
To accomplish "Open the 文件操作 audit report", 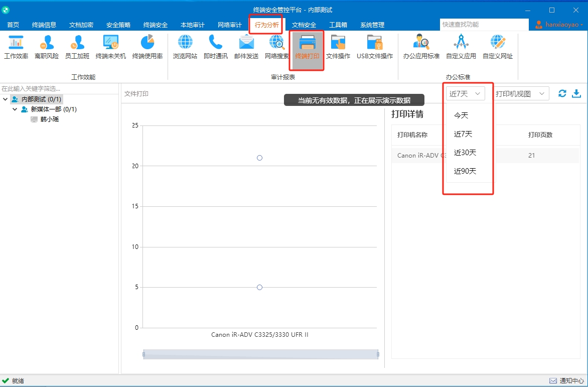I will [338, 47].
